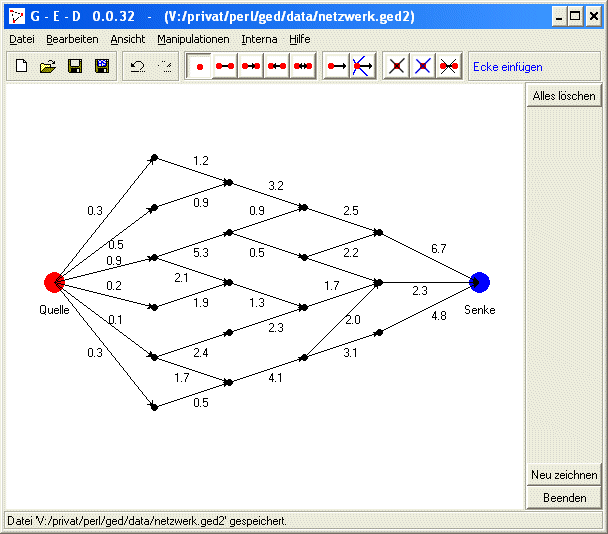Click the edge weight label 0.1

[116, 320]
